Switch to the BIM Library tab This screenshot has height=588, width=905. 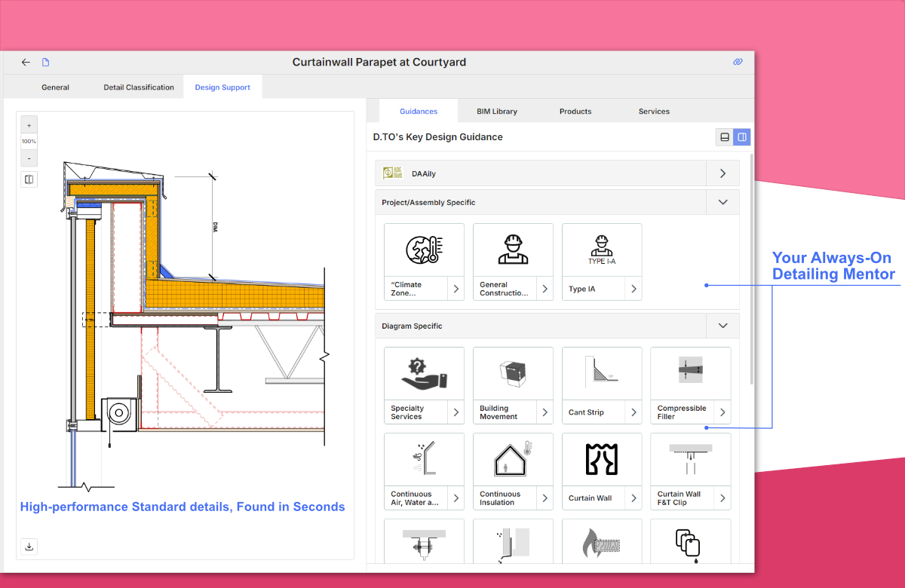[x=497, y=111]
